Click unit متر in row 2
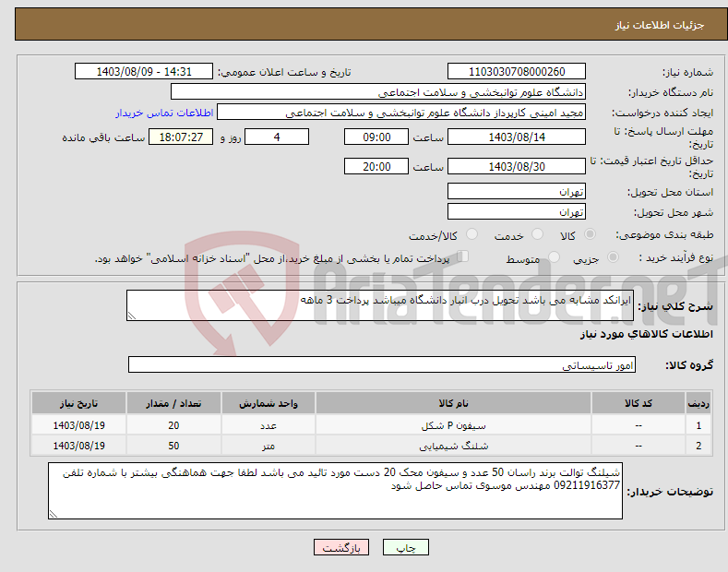 point(269,446)
